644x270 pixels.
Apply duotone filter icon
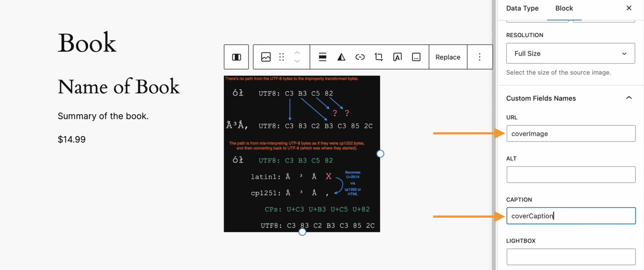click(x=341, y=57)
